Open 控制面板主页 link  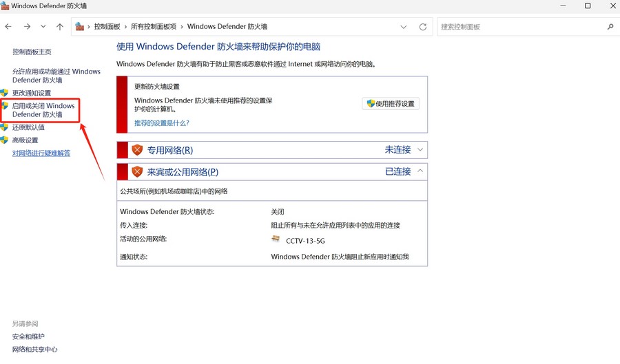[32, 52]
